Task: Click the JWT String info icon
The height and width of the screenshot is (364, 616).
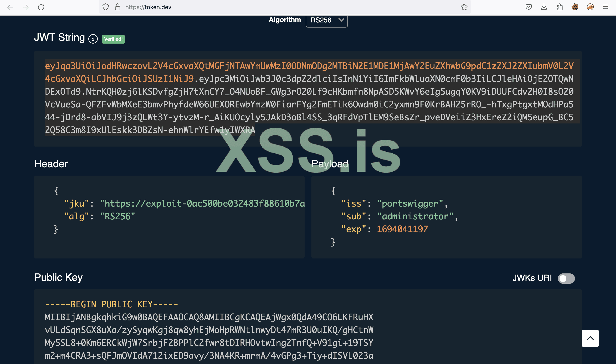Action: [93, 39]
